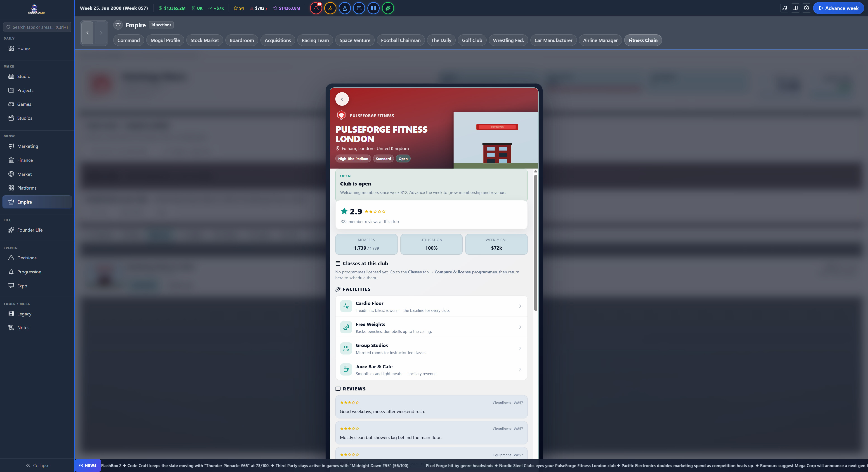Click the '14 sections' badge
This screenshot has height=472, width=868.
pyautogui.click(x=161, y=25)
